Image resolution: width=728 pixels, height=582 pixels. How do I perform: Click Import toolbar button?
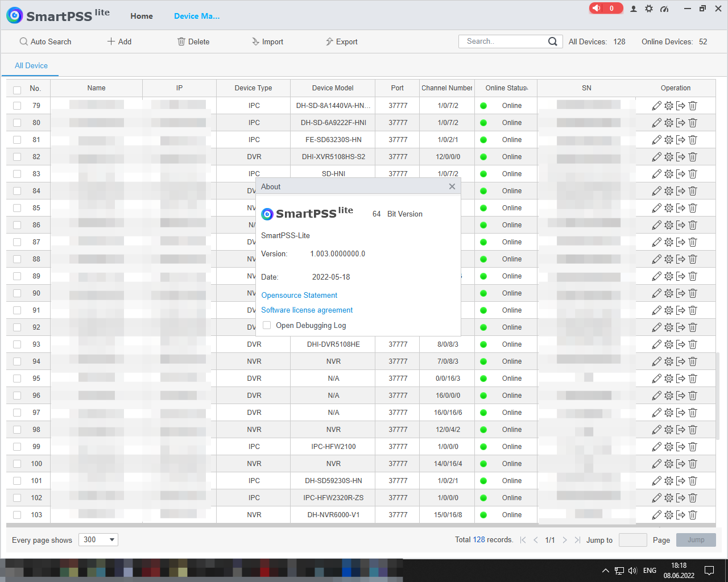point(267,41)
